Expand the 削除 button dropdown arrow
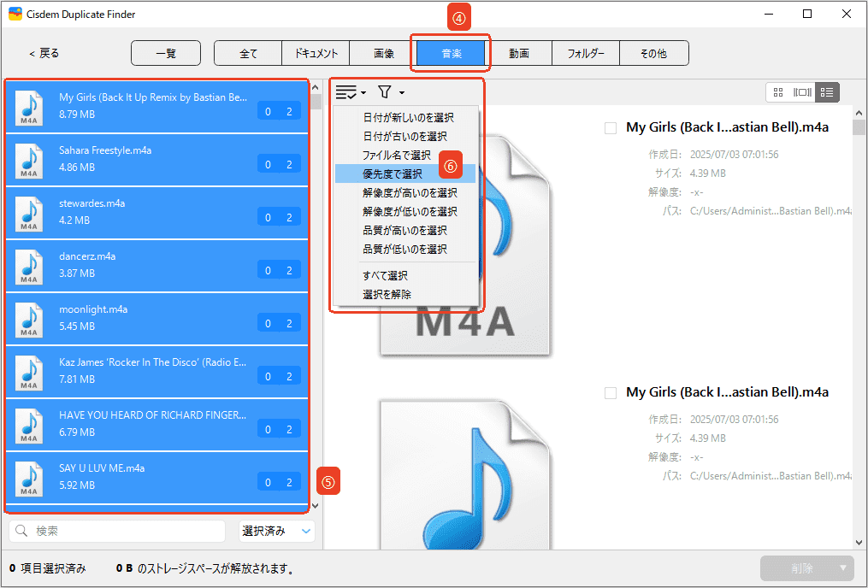868x588 pixels. [844, 568]
